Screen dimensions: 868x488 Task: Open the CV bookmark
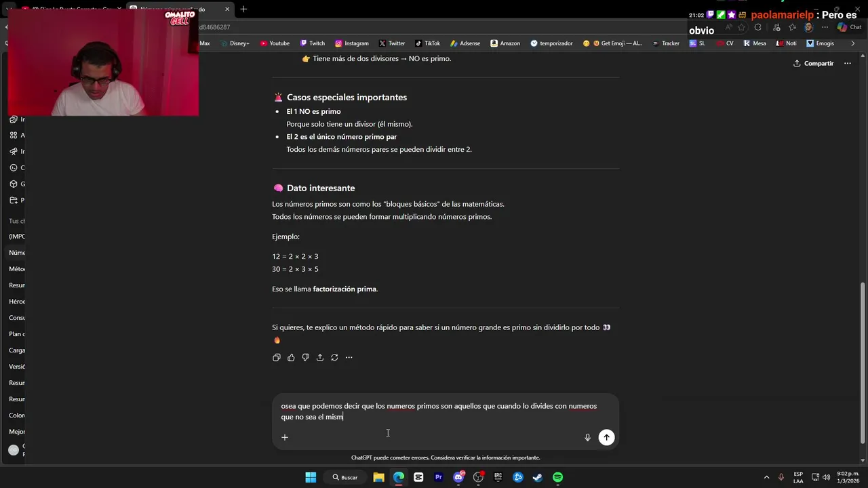coord(725,43)
